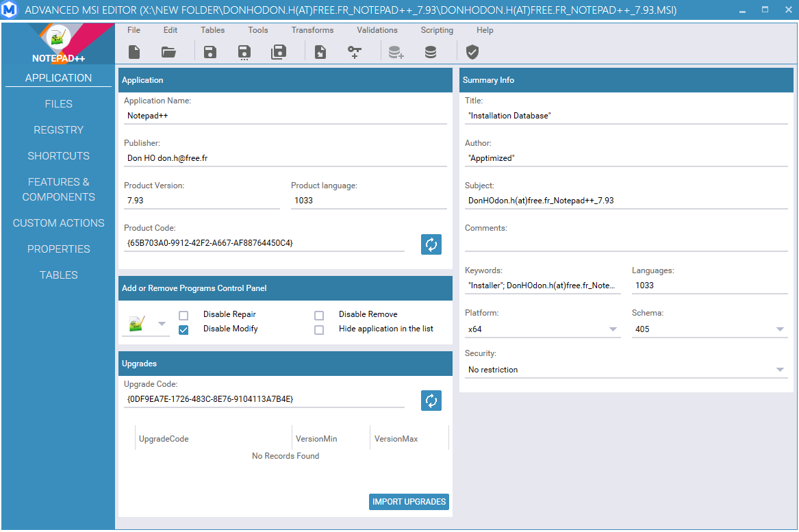Screen dimensions: 799x532
Task: Click the database stack toolbar icon
Action: click(x=431, y=52)
